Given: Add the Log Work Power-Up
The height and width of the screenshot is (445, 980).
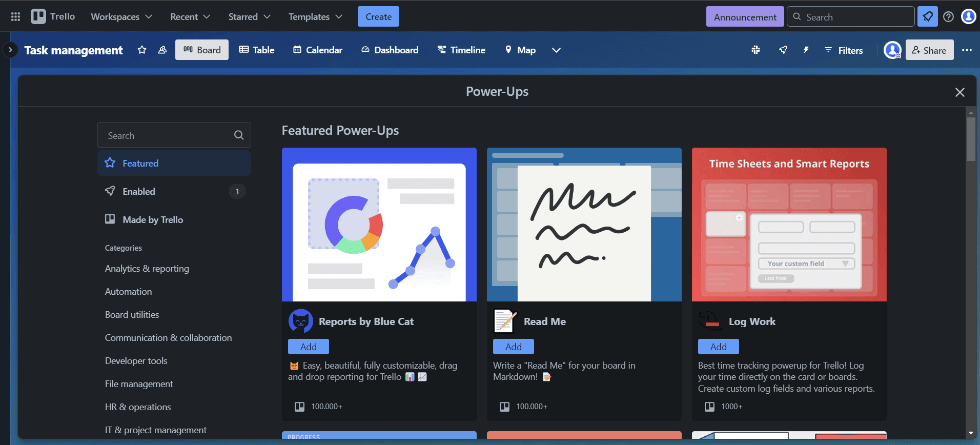Looking at the screenshot, I should [718, 347].
